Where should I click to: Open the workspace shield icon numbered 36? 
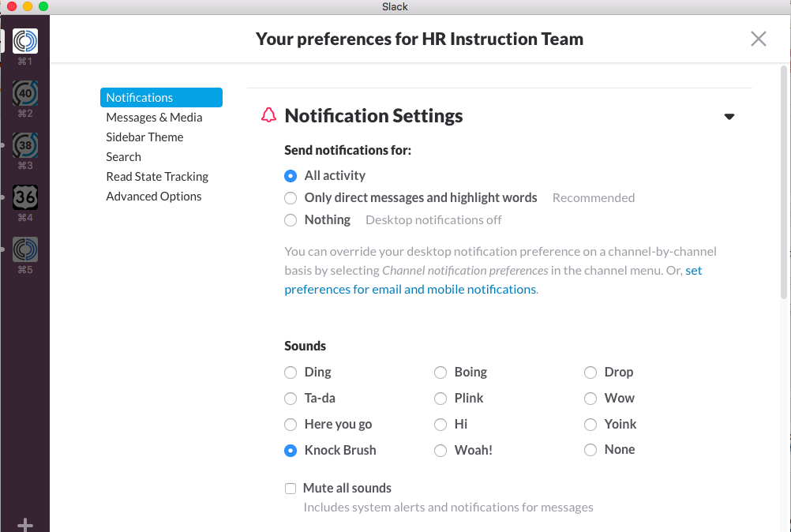[x=25, y=197]
